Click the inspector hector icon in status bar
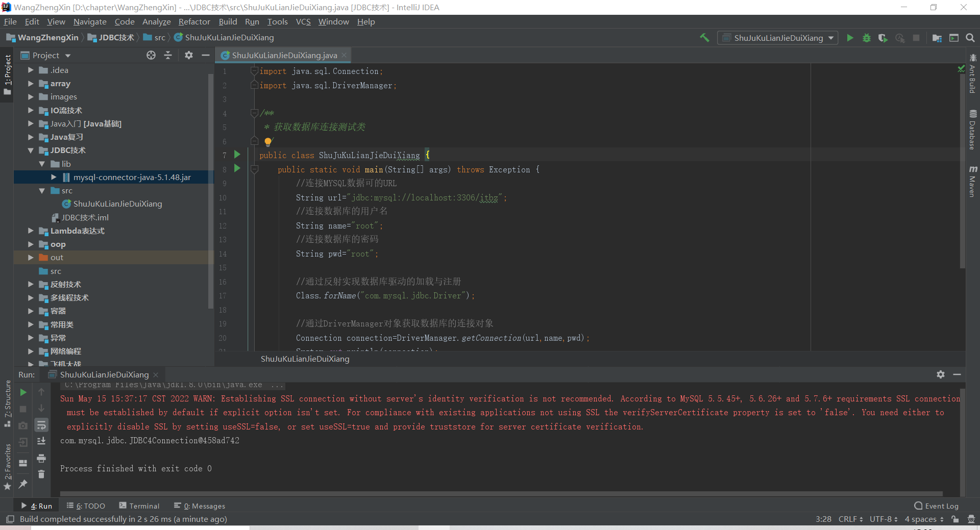This screenshot has height=530, width=980. [x=971, y=519]
